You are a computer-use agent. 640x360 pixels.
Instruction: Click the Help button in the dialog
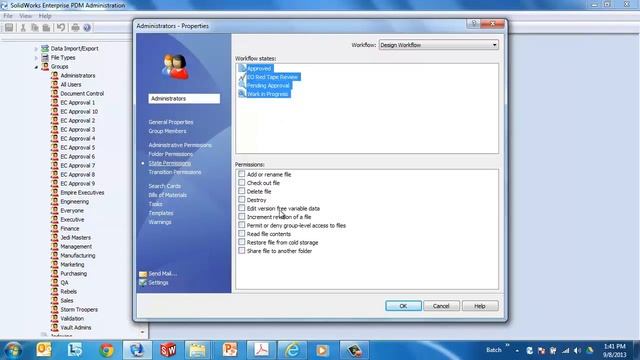(480, 306)
